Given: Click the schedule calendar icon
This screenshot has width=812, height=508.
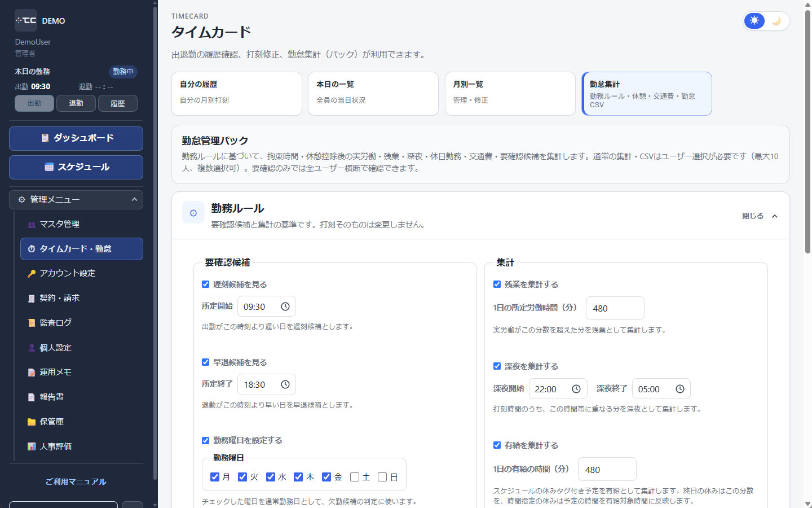Looking at the screenshot, I should [x=49, y=167].
